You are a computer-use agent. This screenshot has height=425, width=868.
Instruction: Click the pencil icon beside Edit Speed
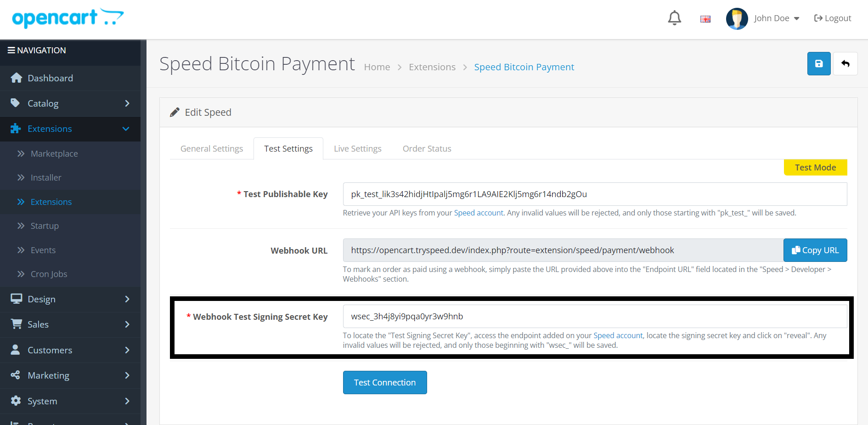[x=175, y=113]
